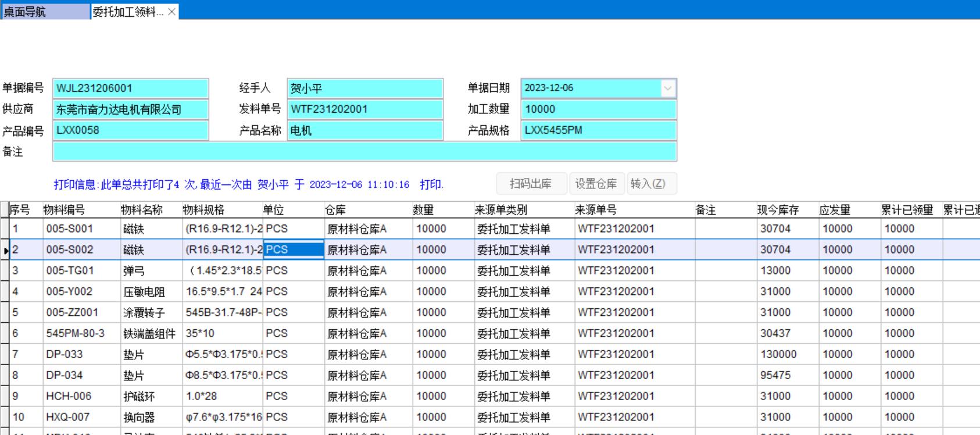Focus the 加工数量 input field
This screenshot has width=980, height=435.
(599, 109)
